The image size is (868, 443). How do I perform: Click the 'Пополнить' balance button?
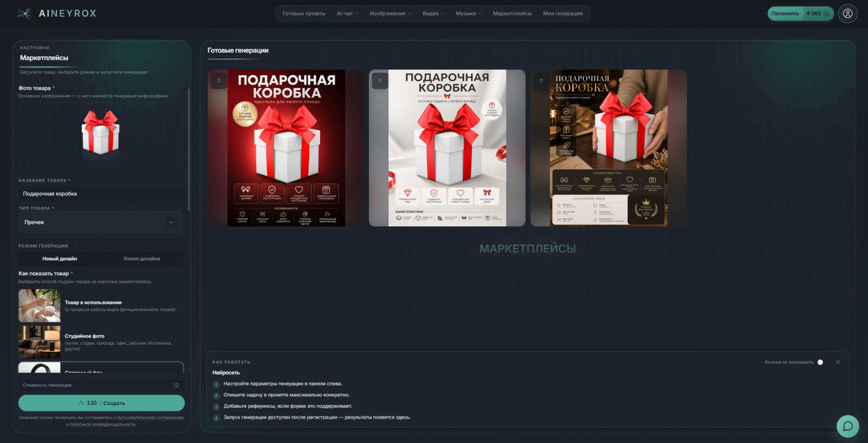(x=785, y=14)
